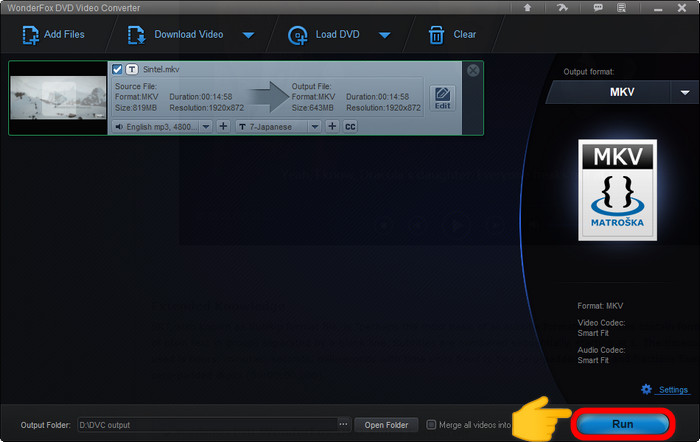This screenshot has height=442, width=700.
Task: Browse output folder with the ellipsis button
Action: [x=343, y=425]
